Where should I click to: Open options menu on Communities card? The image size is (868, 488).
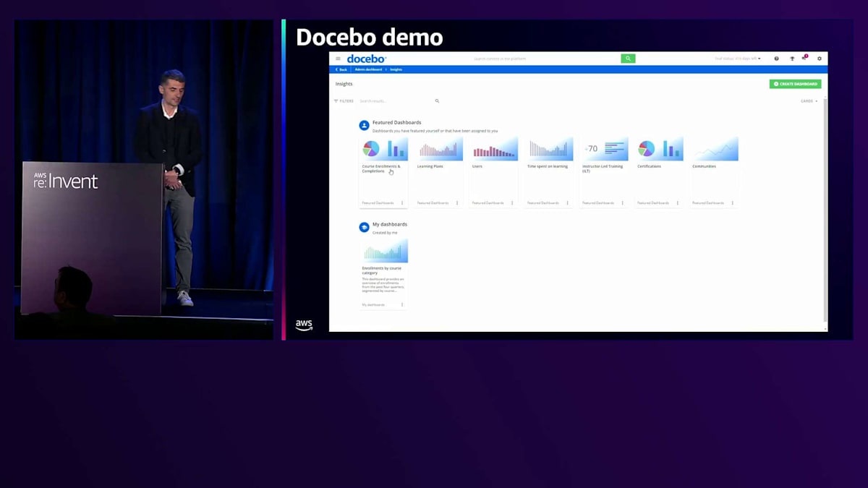732,203
